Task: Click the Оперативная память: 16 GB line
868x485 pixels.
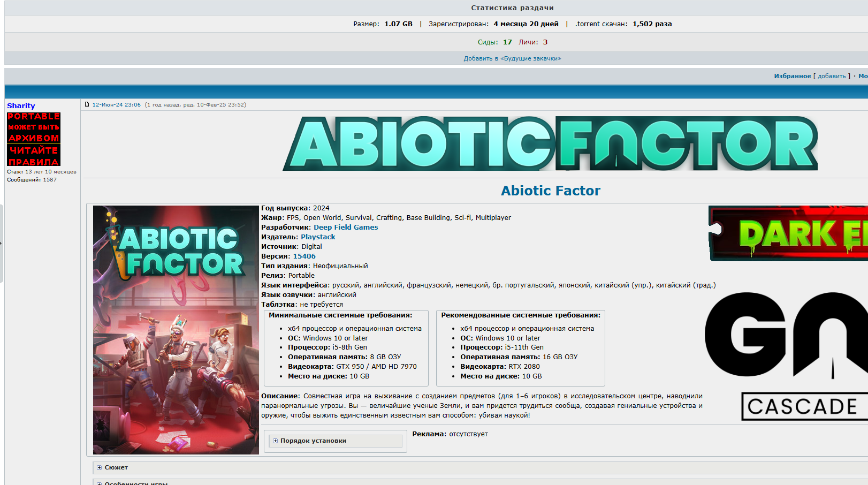Action: [x=519, y=357]
